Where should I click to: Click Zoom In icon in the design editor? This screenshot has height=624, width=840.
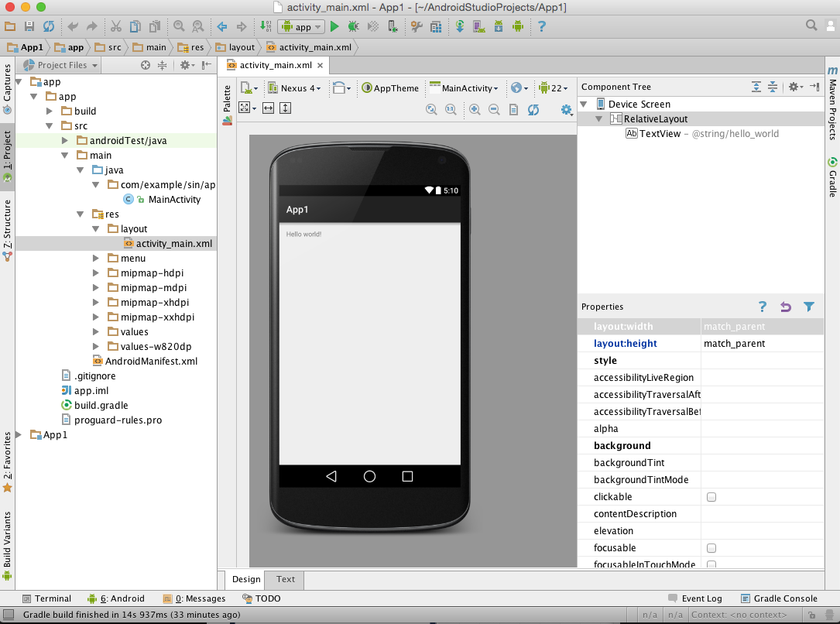(475, 109)
